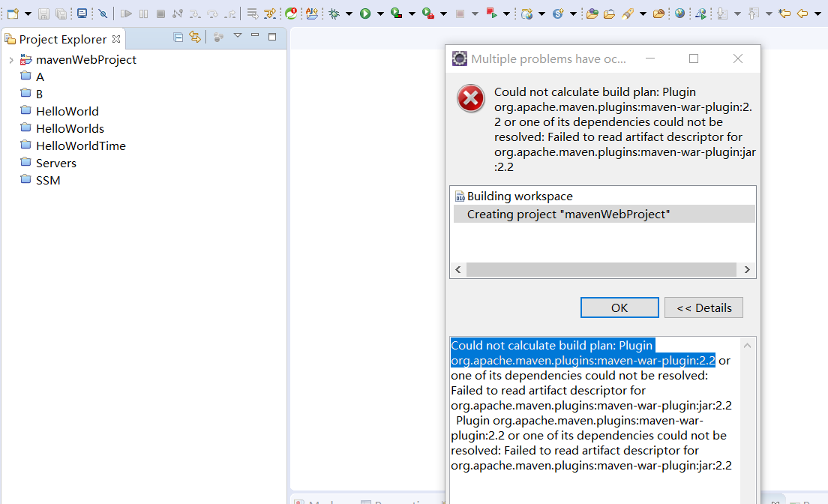Click the Drop to Frame icon
The width and height of the screenshot is (828, 504).
click(253, 13)
